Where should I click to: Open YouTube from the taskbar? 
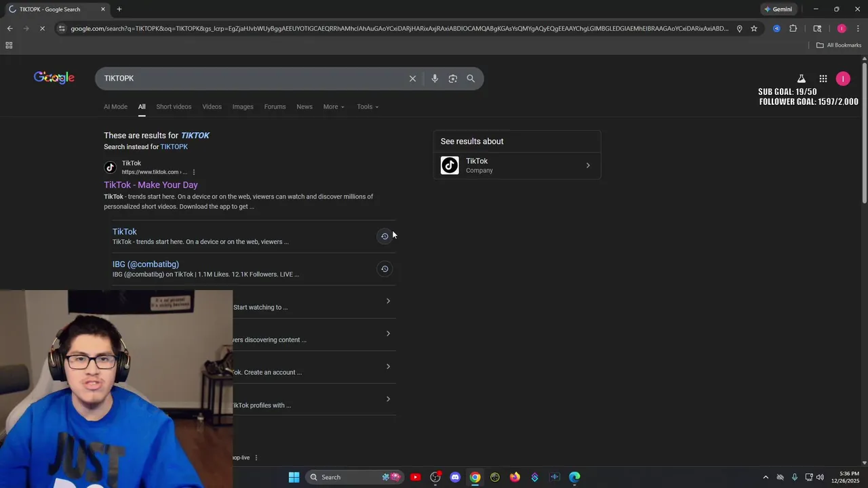pyautogui.click(x=416, y=477)
